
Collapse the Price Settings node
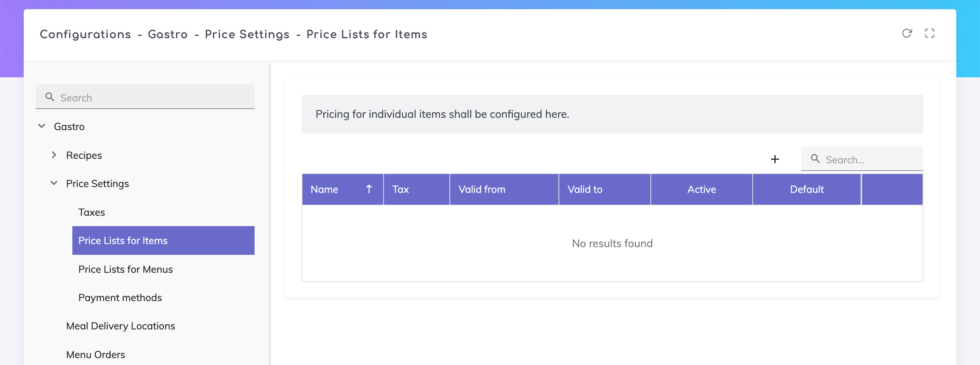[x=54, y=183]
